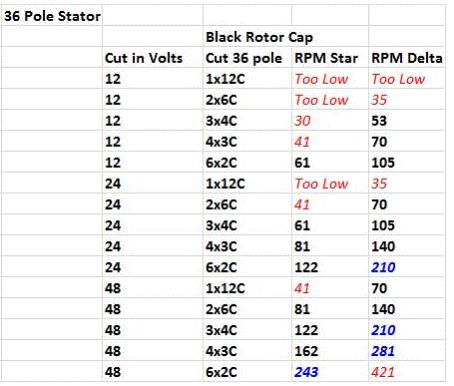
Task: Select the 53 cell in RPM Delta
Action: point(407,120)
